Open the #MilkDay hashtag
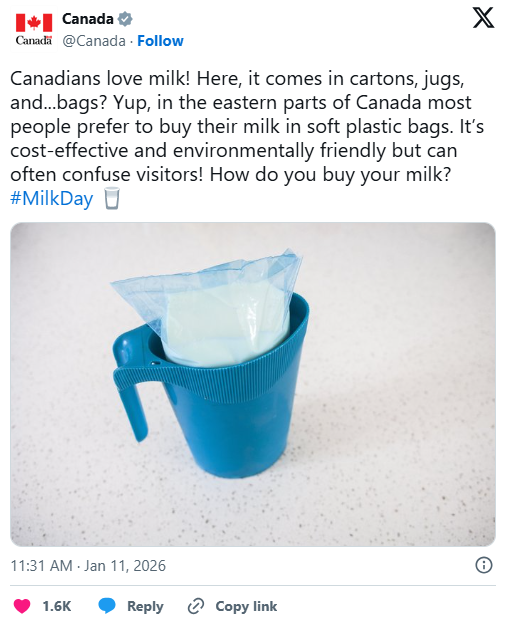507x621 pixels. (x=52, y=198)
